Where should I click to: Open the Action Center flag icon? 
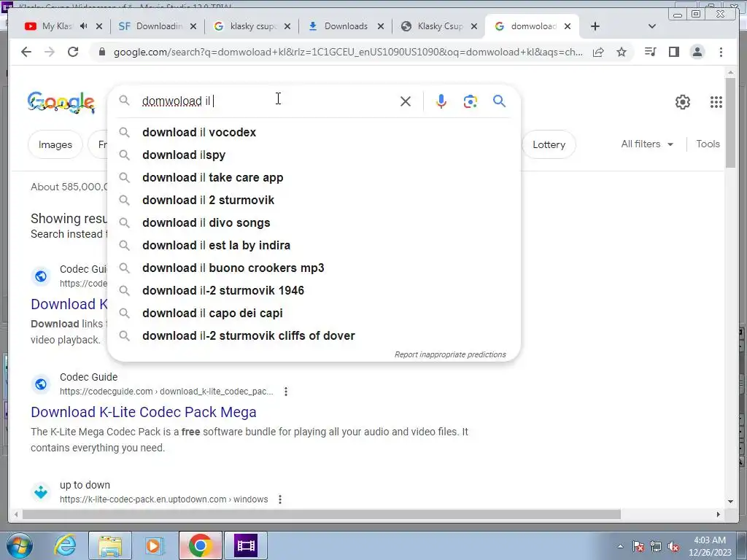(638, 546)
